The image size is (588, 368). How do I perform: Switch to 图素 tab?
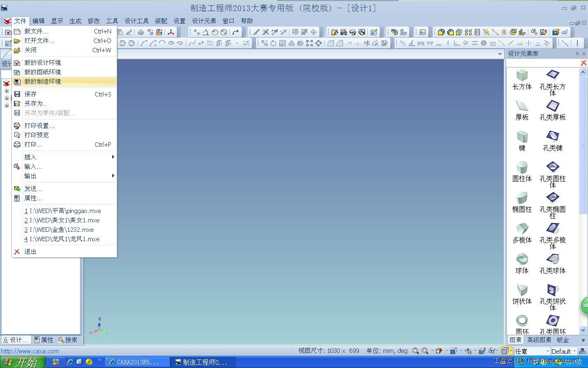pos(515,340)
